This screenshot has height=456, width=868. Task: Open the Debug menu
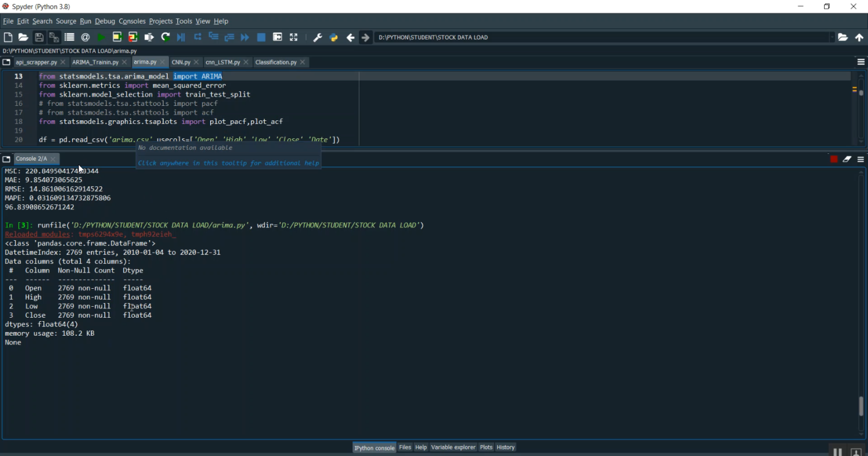(105, 21)
